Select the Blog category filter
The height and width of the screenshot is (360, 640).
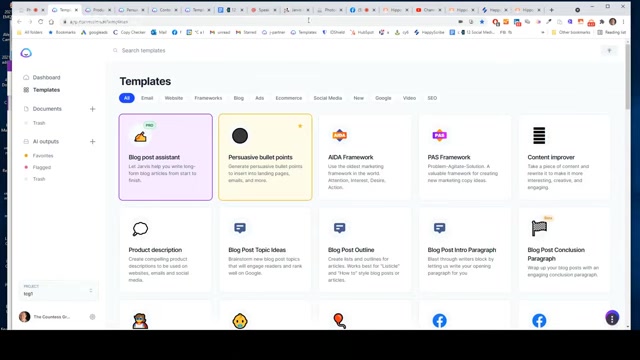[239, 98]
